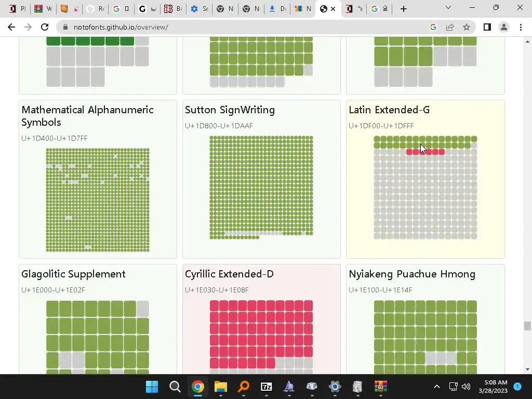This screenshot has width=532, height=399.
Task: View site info via the padlock icon
Action: click(x=65, y=27)
